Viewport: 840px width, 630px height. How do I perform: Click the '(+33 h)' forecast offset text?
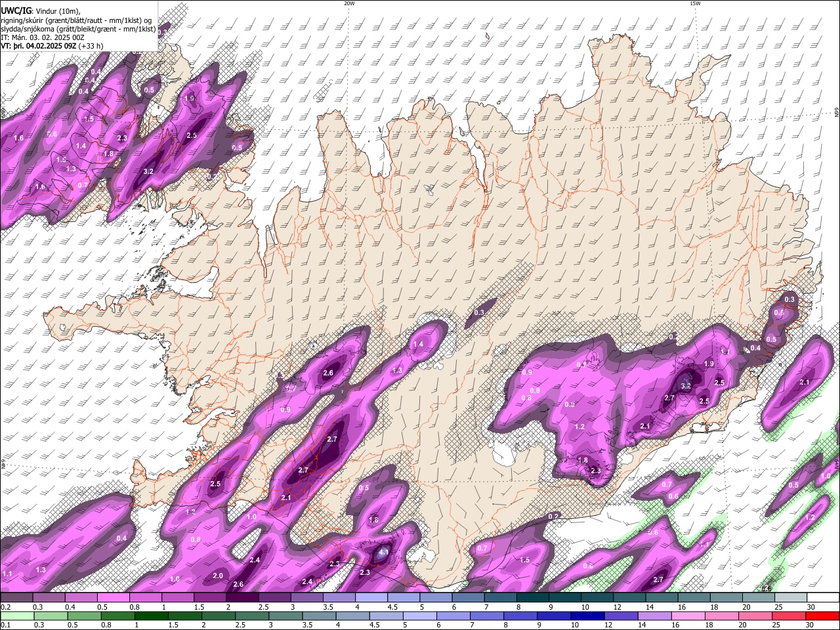click(91, 46)
